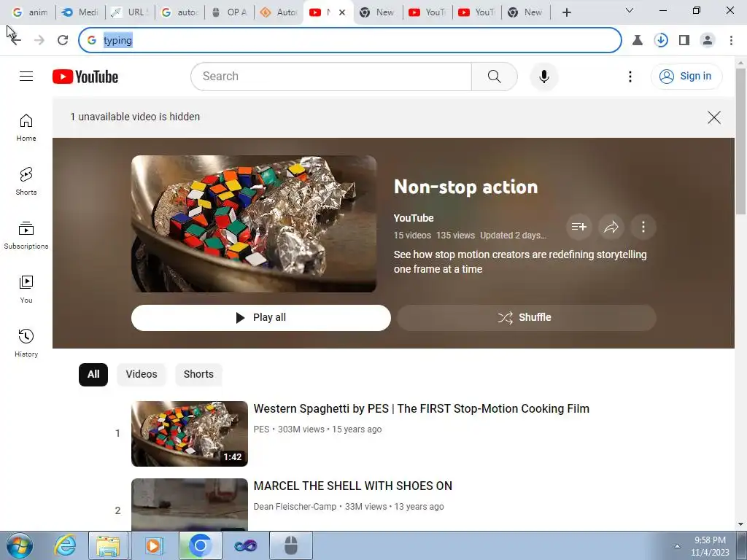
Task: Click the large playlist cover thumbnail
Action: click(254, 224)
